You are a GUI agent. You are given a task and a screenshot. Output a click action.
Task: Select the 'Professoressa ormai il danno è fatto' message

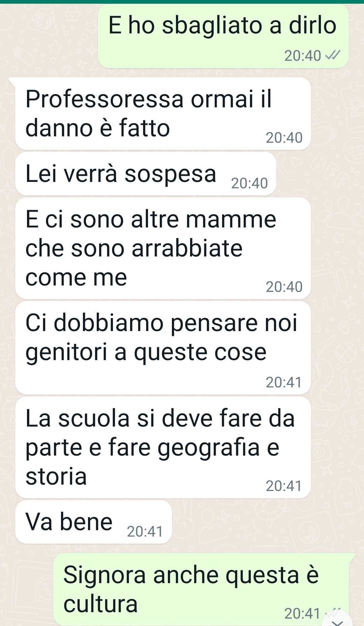(163, 113)
